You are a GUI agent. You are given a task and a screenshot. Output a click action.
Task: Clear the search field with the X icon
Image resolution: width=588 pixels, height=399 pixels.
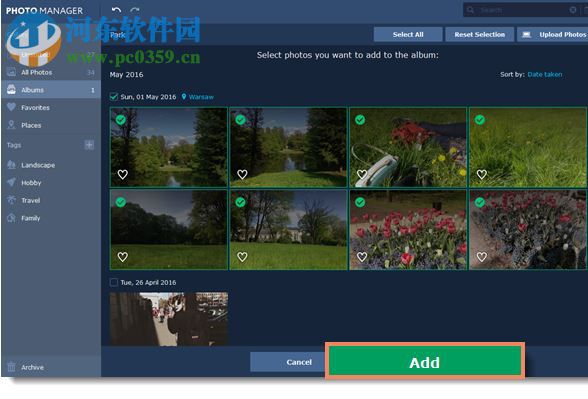(x=573, y=10)
